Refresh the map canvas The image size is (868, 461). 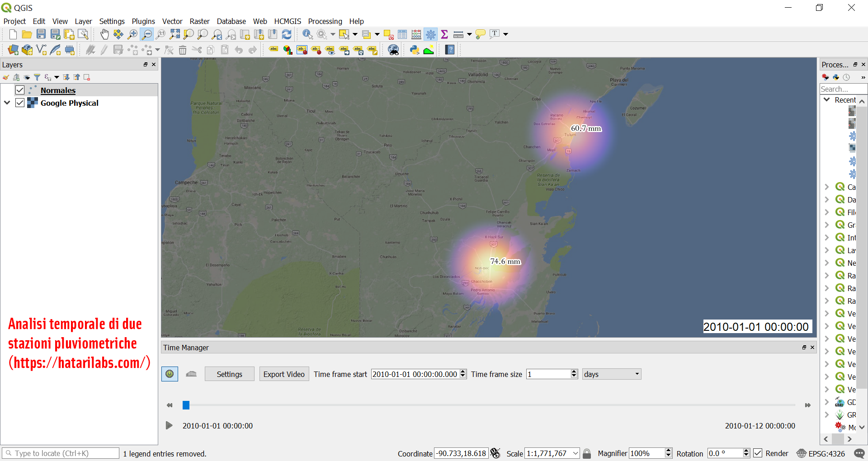coord(287,34)
